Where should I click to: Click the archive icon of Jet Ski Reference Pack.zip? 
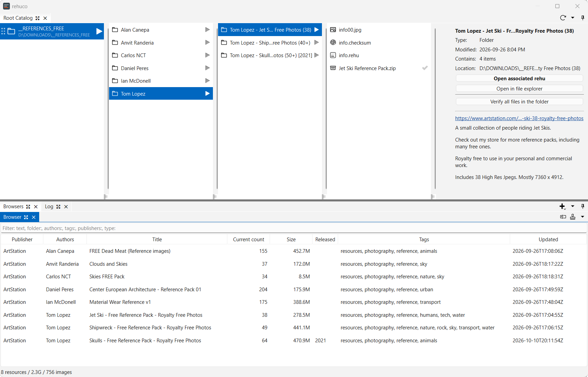333,68
